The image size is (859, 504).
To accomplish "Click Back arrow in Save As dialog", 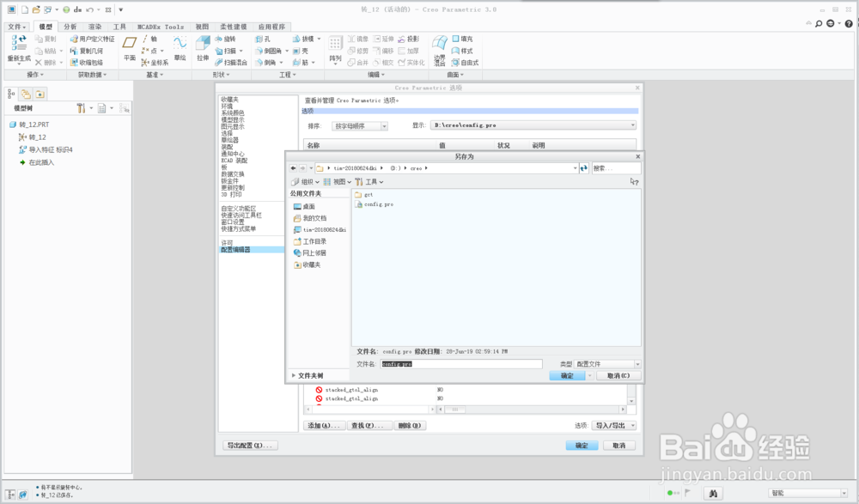I will coord(293,168).
